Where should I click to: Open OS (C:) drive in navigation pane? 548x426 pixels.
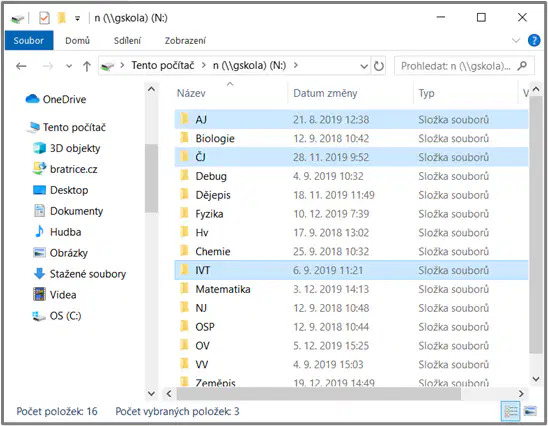(x=57, y=316)
